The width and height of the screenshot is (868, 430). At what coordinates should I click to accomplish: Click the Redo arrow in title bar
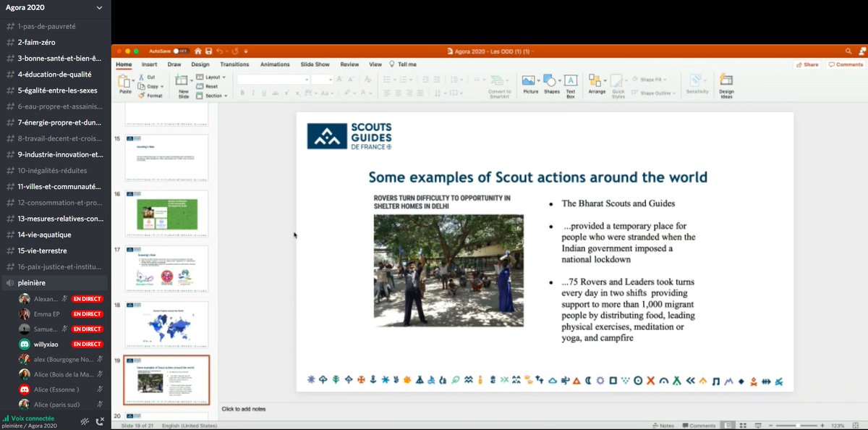[x=235, y=51]
